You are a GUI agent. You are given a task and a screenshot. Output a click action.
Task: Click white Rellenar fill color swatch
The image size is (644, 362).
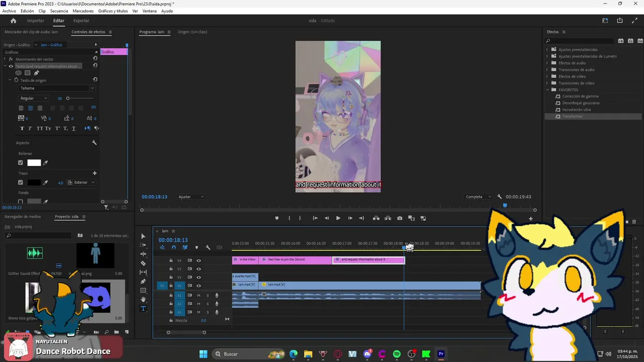[34, 162]
